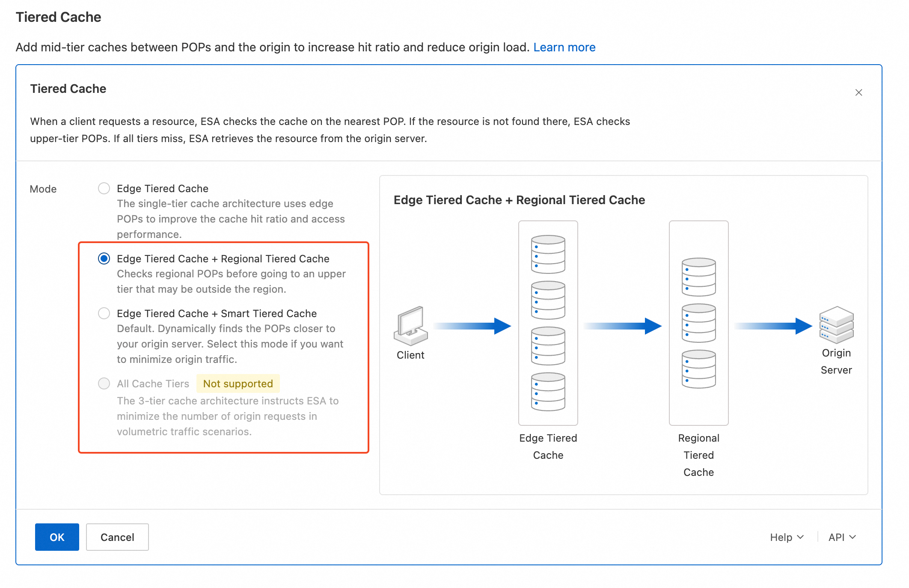909x588 pixels.
Task: Confirm settings with the OK button
Action: [x=57, y=537]
